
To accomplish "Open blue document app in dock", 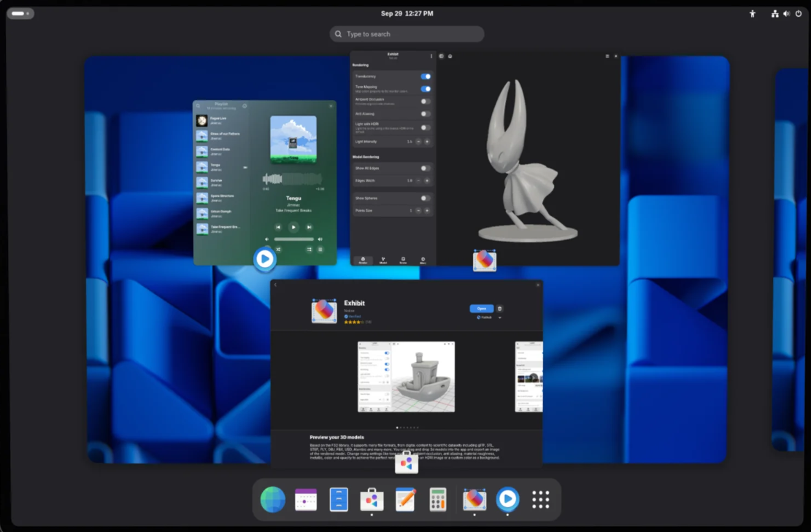I will (x=339, y=499).
